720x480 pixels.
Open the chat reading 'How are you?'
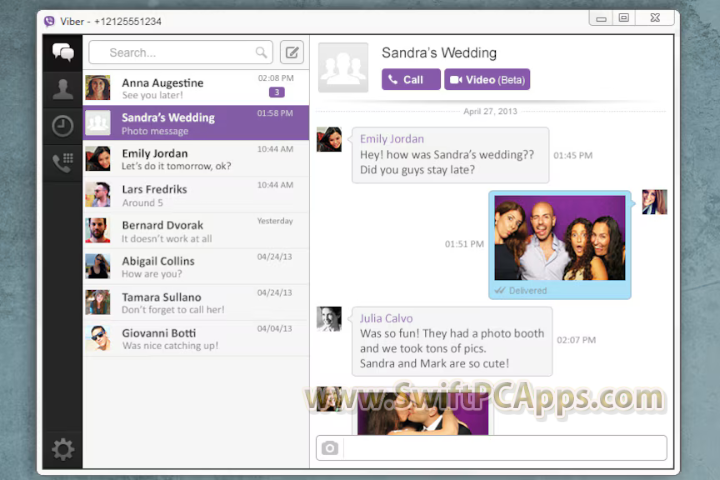coord(196,266)
